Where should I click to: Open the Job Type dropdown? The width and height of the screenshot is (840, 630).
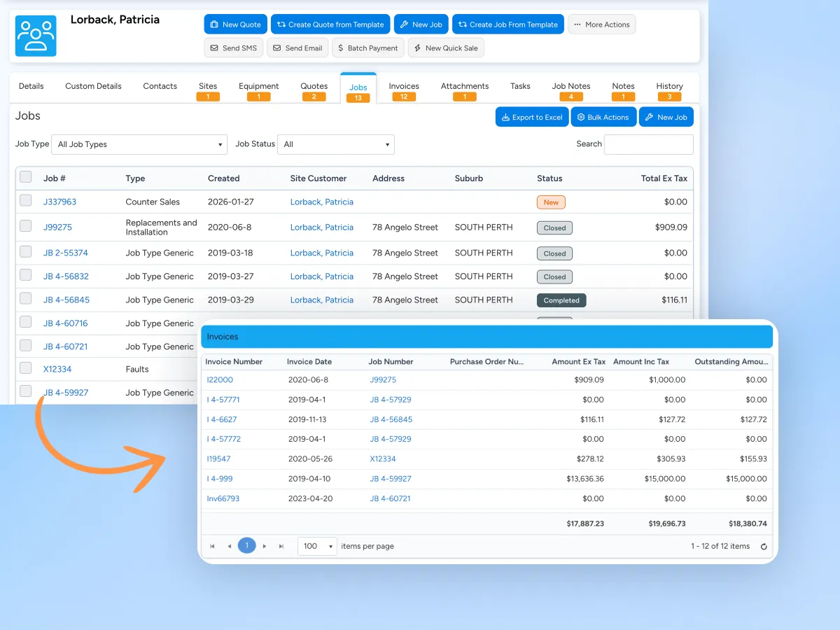point(139,144)
